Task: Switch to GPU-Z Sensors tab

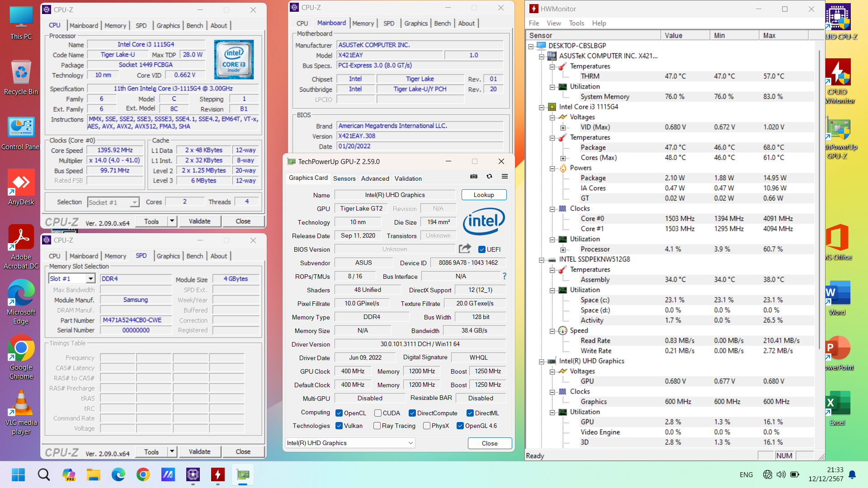Action: (344, 178)
